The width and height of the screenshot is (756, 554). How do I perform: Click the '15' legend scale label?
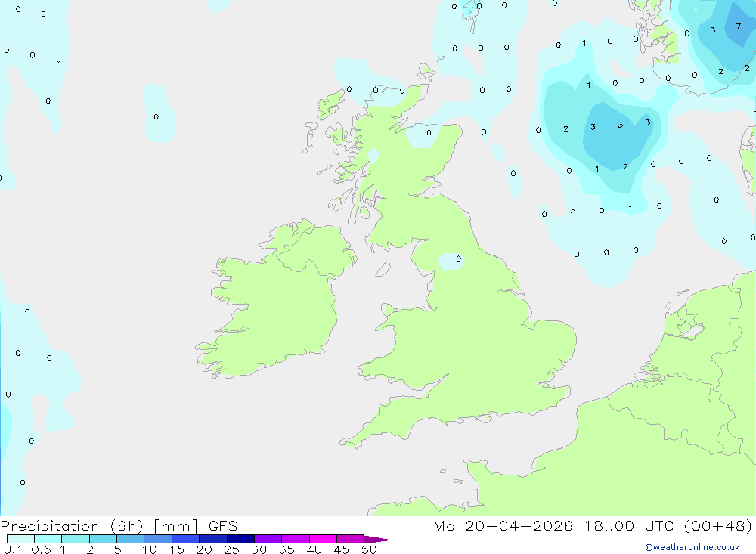pyautogui.click(x=177, y=549)
